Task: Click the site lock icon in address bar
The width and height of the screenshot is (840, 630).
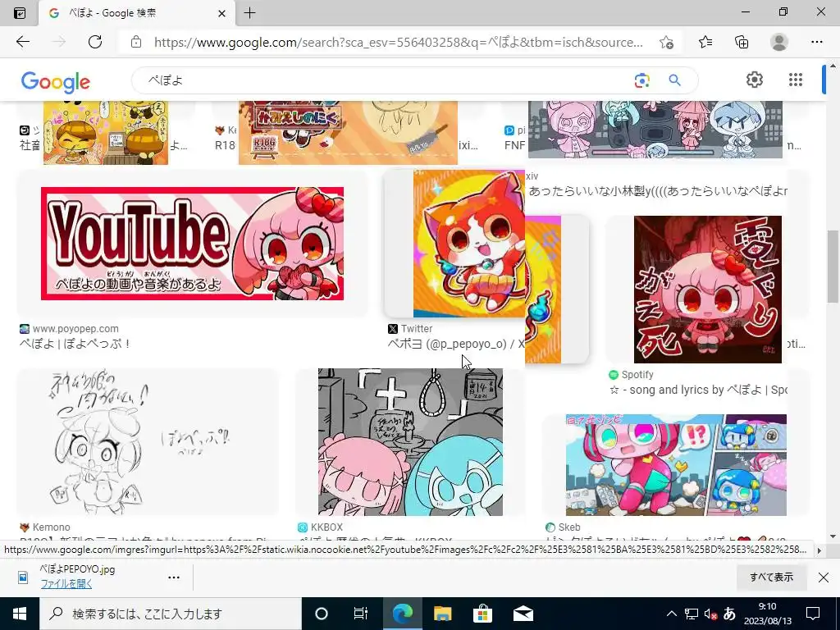Action: click(136, 42)
